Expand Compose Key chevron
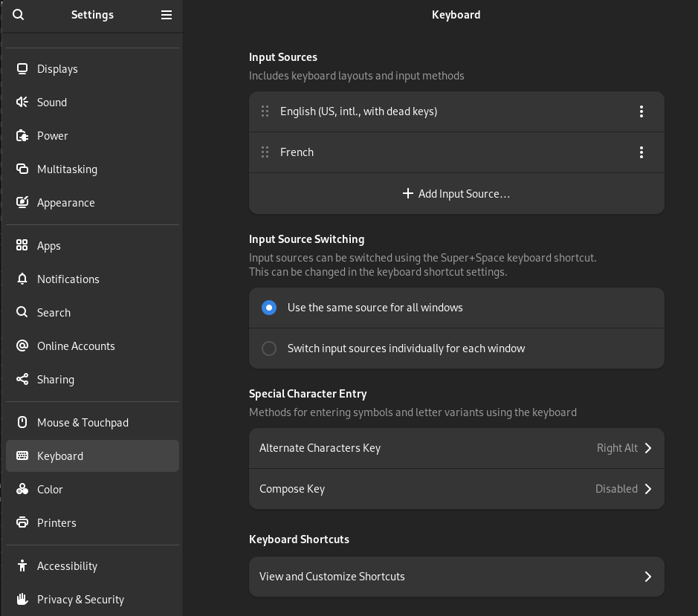 point(648,489)
